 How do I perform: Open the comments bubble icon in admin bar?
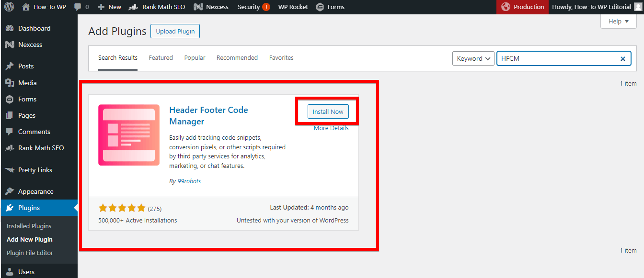point(78,7)
